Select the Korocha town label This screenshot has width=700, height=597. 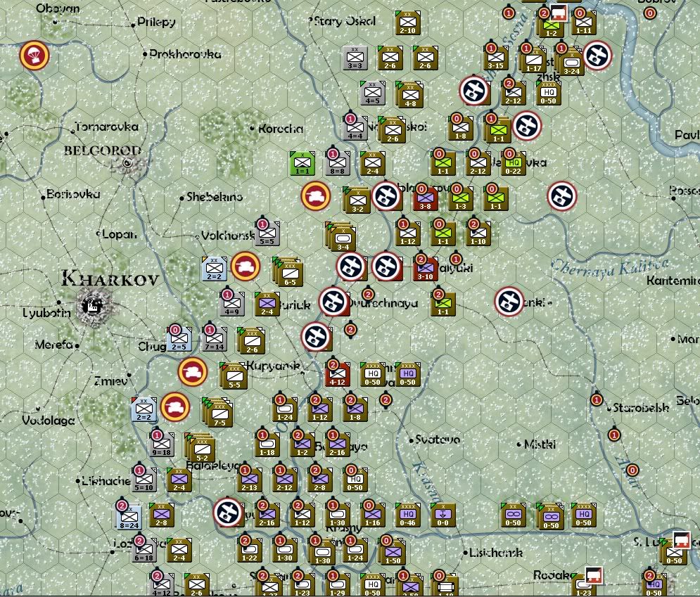coord(281,129)
